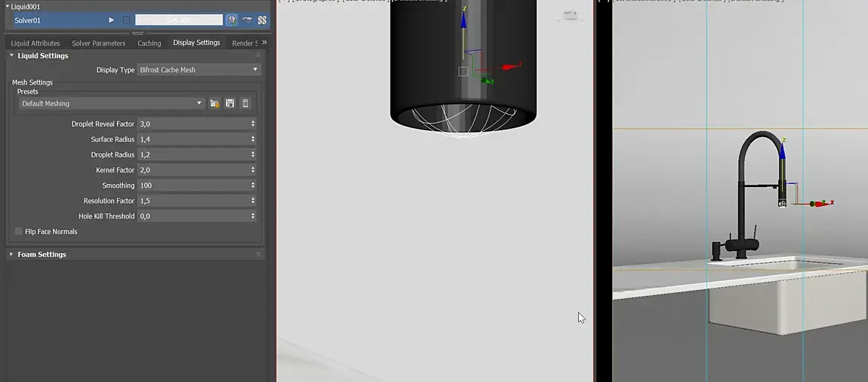
Task: Adjust the Hole Kill Threshold spinner arrows
Action: 253,216
